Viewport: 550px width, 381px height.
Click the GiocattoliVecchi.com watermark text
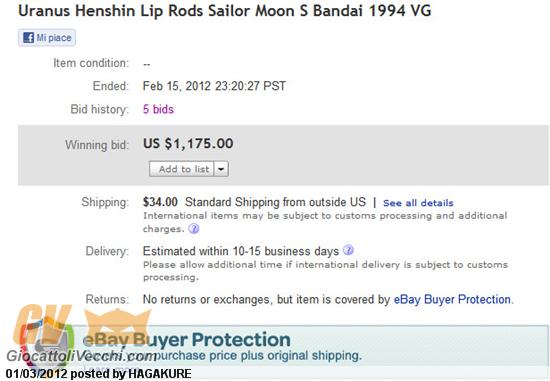click(x=81, y=356)
